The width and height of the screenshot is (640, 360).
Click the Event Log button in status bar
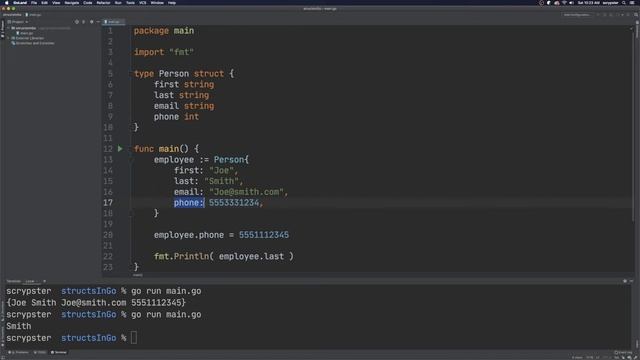click(x=624, y=352)
